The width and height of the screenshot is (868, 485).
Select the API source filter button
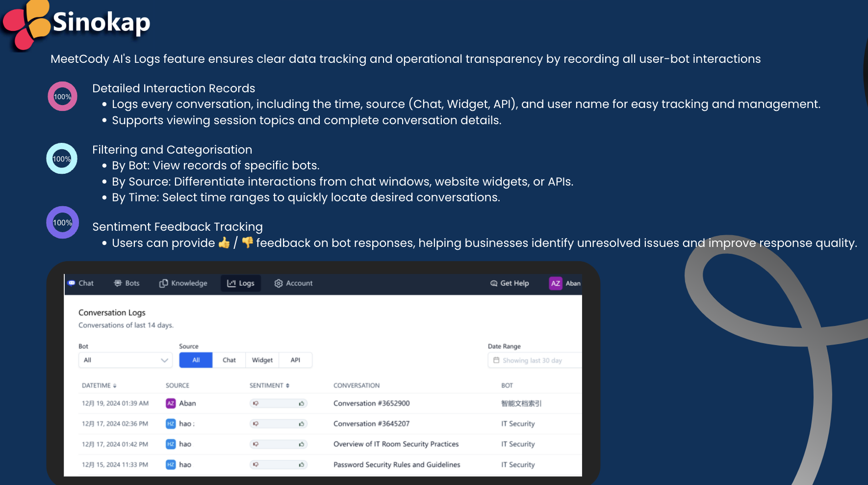coord(295,360)
